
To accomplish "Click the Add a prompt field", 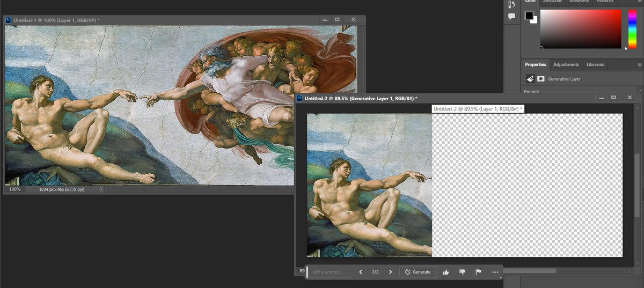I will 331,272.
